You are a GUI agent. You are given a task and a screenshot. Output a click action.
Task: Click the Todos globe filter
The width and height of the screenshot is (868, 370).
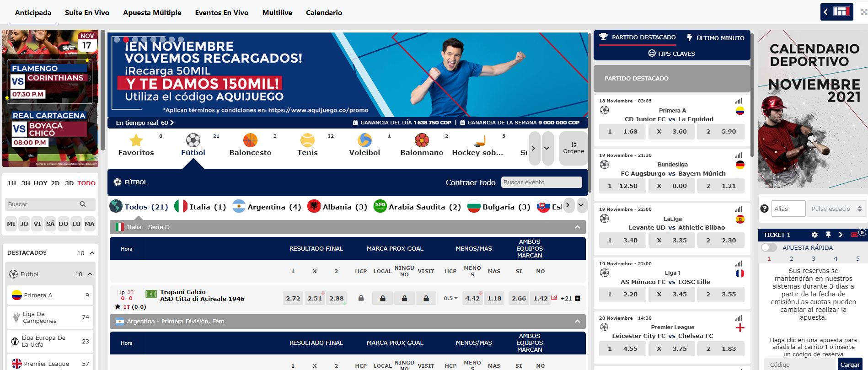[116, 206]
